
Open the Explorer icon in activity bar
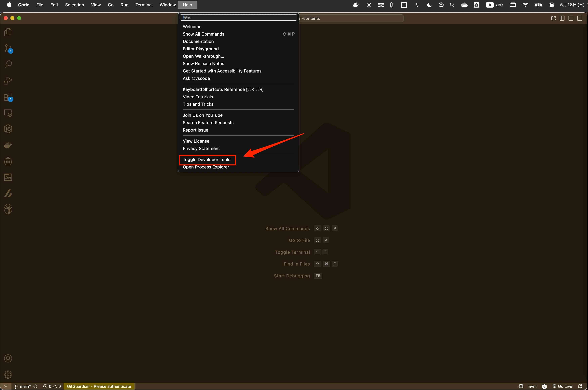(x=8, y=32)
